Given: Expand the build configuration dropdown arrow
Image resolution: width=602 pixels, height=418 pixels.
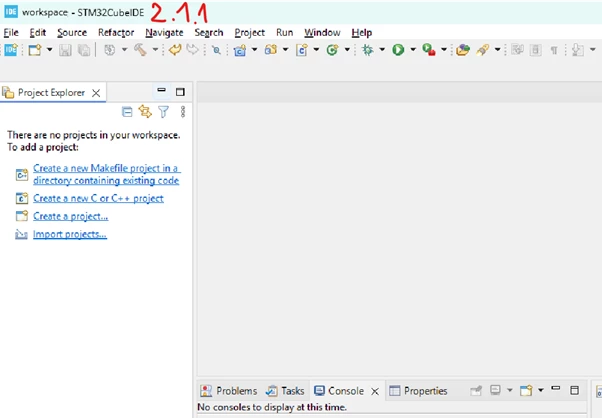Looking at the screenshot, I should tap(124, 50).
